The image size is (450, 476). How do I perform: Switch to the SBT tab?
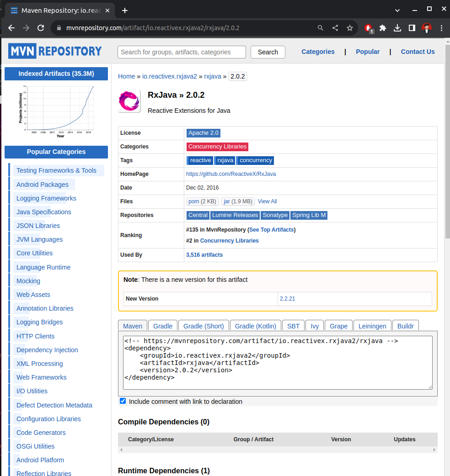293,326
